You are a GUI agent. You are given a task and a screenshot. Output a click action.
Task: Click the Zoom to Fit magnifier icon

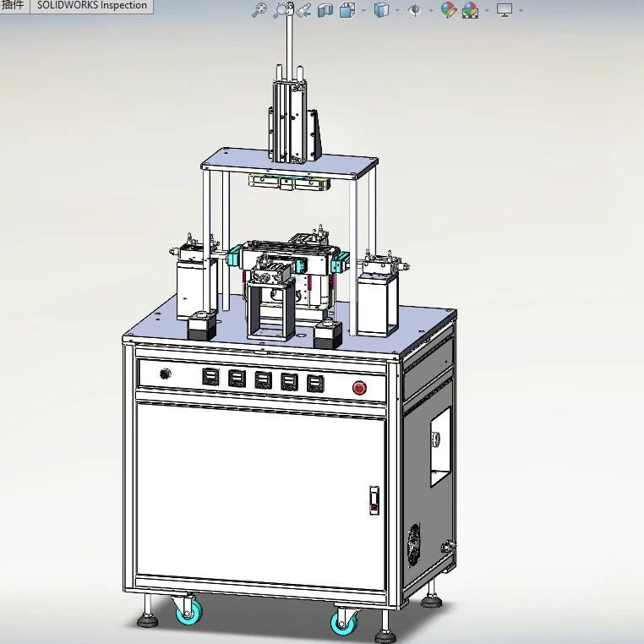pyautogui.click(x=259, y=10)
